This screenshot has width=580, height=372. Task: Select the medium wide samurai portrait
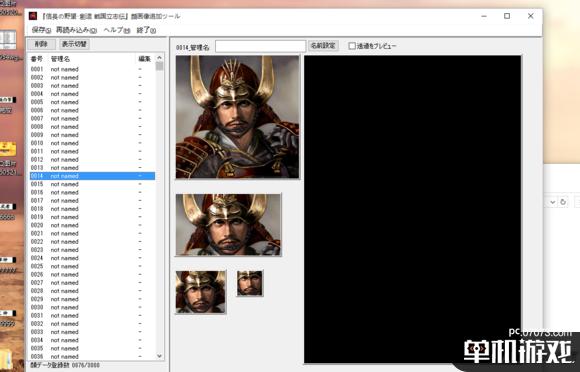(x=228, y=224)
